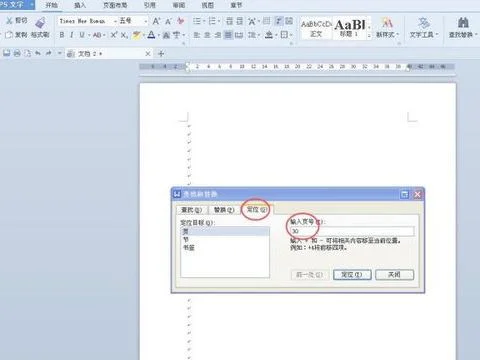Decrease font size with the small A
480x360 pixels.
(x=168, y=21)
